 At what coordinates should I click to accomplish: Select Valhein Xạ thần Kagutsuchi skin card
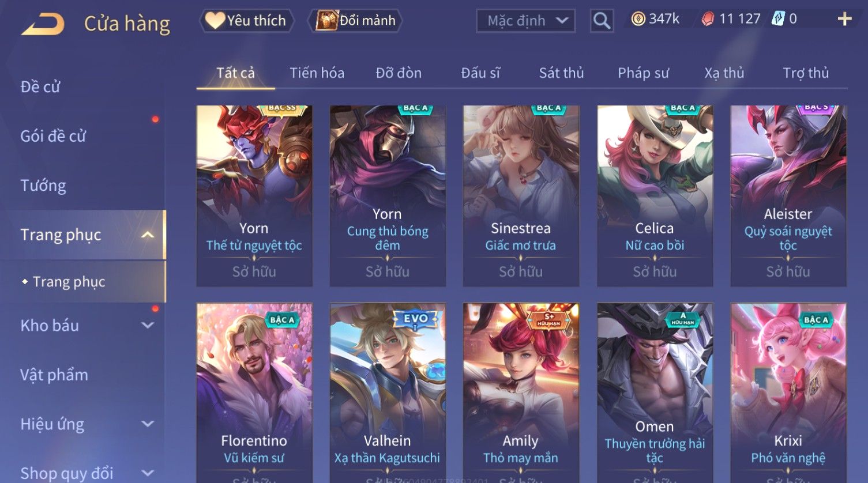[388, 393]
